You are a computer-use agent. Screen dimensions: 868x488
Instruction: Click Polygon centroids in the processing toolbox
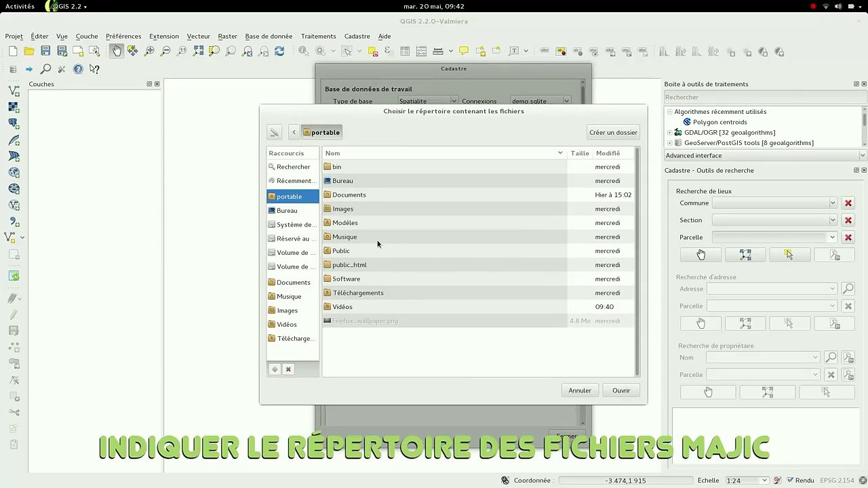click(x=719, y=122)
